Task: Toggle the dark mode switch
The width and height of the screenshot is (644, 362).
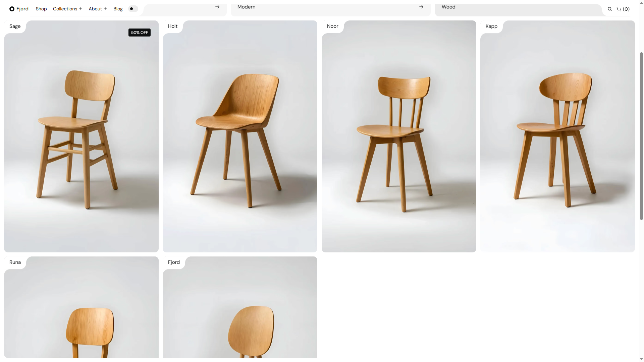Action: pyautogui.click(x=133, y=9)
